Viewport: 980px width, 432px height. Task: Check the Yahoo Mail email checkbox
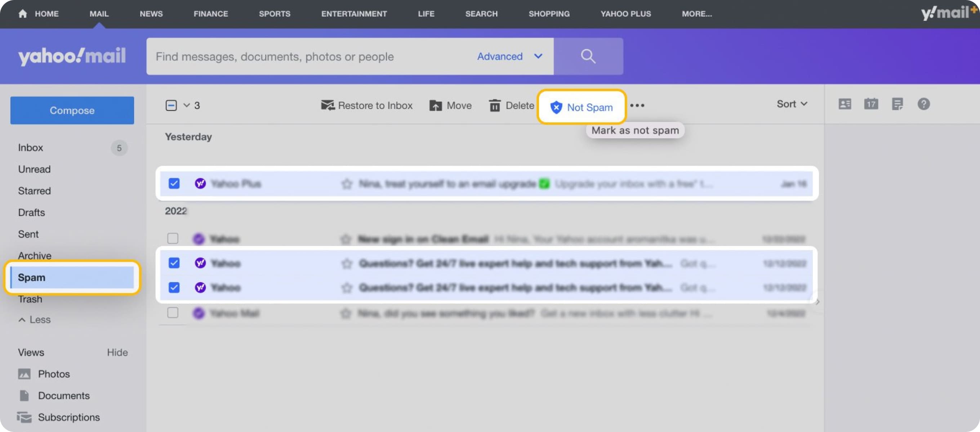pyautogui.click(x=173, y=312)
